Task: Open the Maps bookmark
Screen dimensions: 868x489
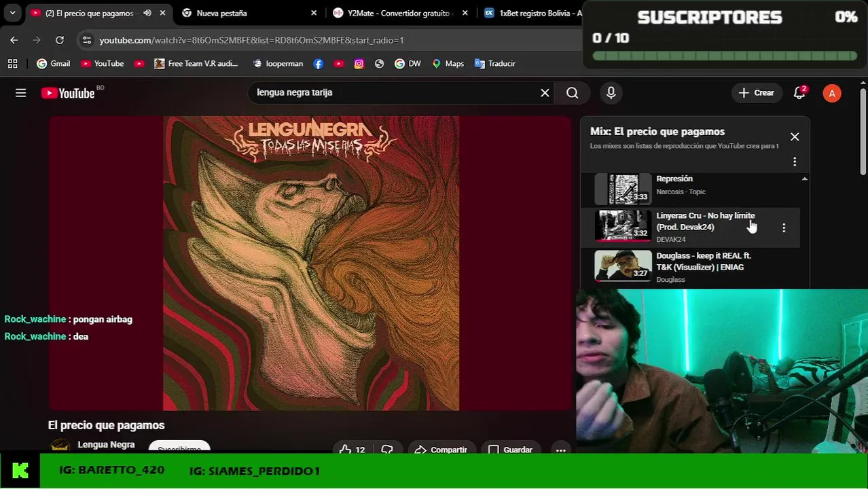Action: [x=448, y=63]
